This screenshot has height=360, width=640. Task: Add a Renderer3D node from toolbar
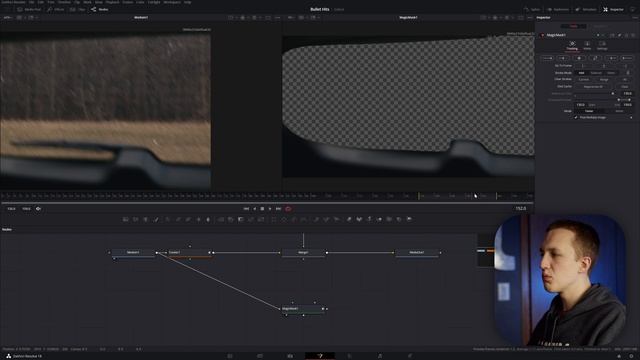[x=409, y=220]
